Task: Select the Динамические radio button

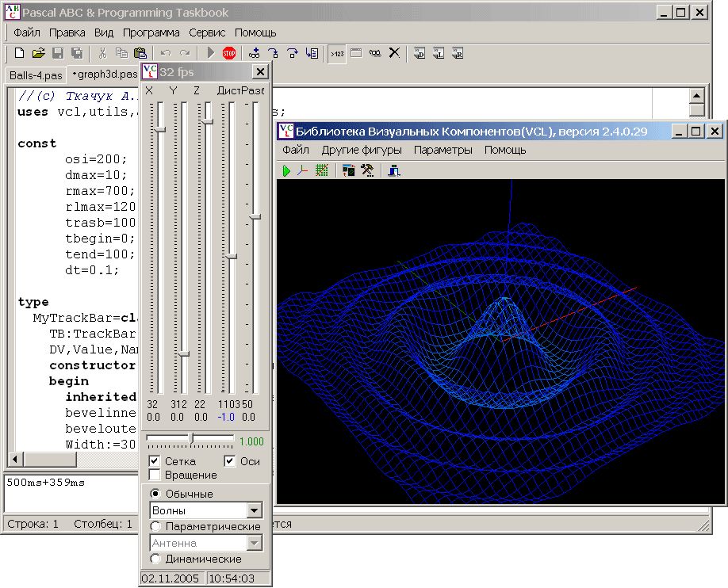Action: [x=155, y=559]
